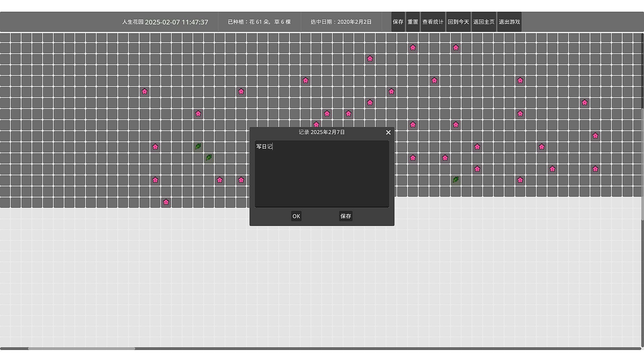This screenshot has width=644, height=362.
Task: Click the left flower in the topmost flower row
Action: pyautogui.click(x=413, y=48)
